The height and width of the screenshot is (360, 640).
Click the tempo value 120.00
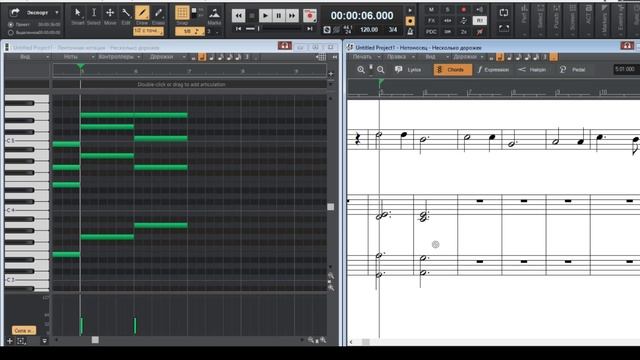pyautogui.click(x=369, y=30)
